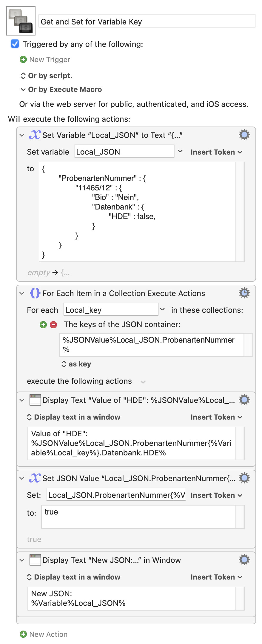Open variable dropdown next to Local_key field
262x644 pixels.
(x=162, y=309)
